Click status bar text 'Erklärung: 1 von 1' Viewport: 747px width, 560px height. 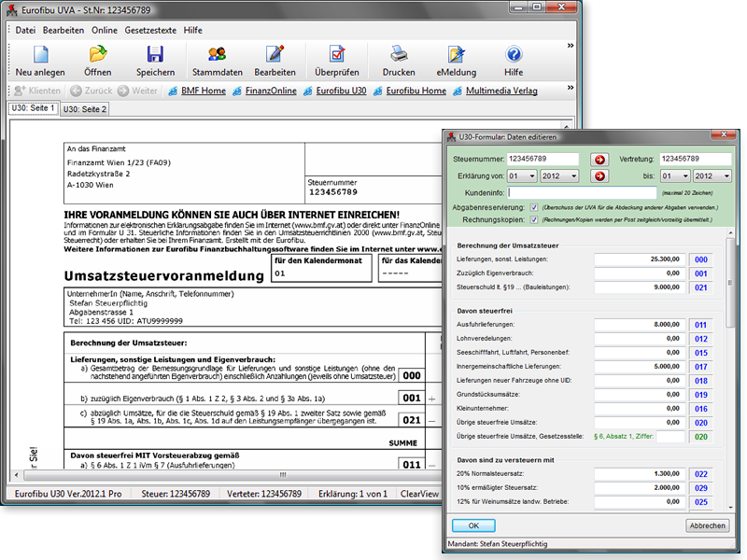click(x=353, y=494)
